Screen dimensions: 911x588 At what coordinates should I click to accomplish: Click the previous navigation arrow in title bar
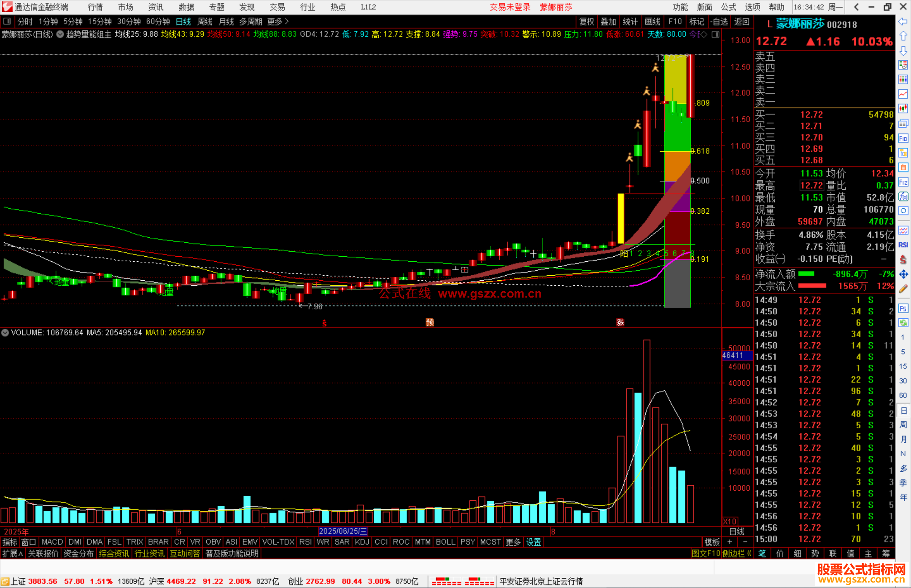pyautogui.click(x=856, y=7)
